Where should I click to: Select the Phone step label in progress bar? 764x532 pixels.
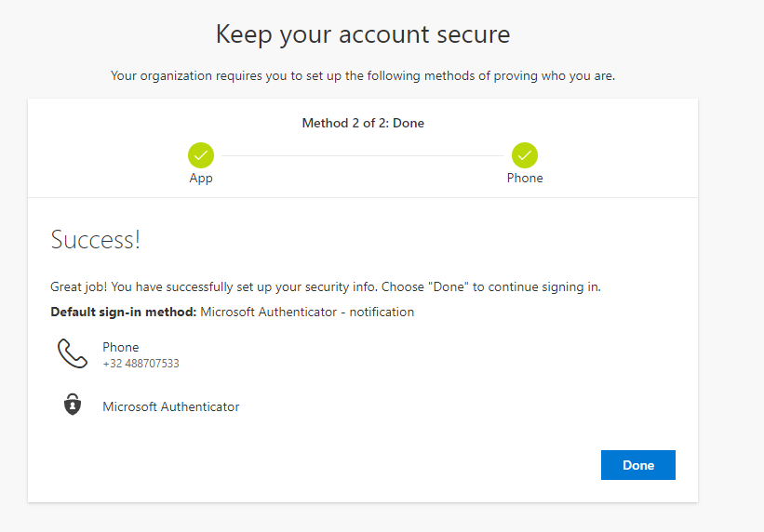click(525, 178)
